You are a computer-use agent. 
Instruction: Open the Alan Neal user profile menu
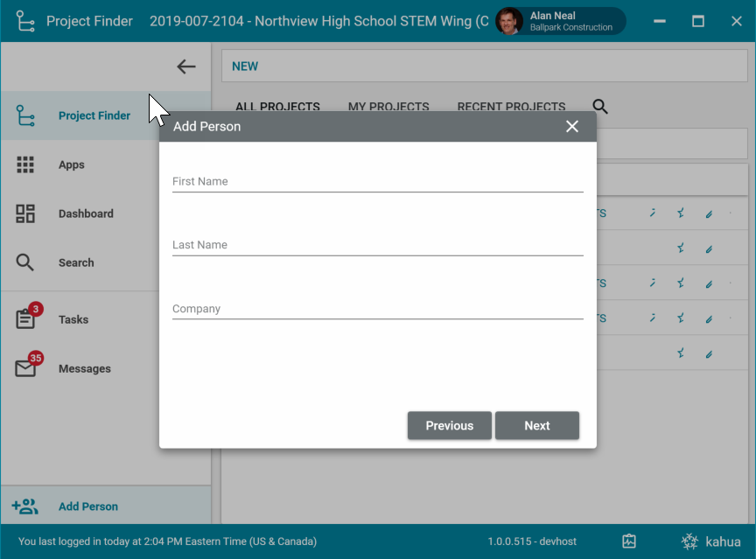coord(560,21)
